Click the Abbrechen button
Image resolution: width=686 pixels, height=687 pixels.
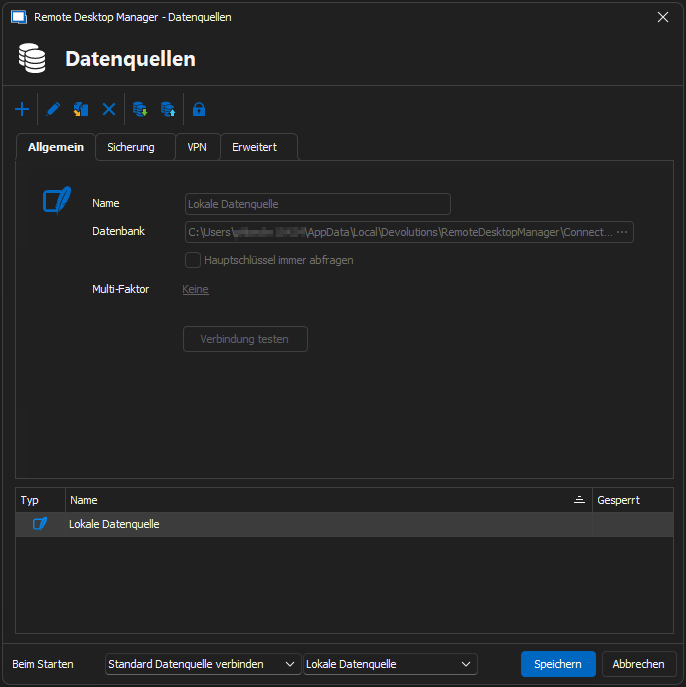click(x=638, y=664)
